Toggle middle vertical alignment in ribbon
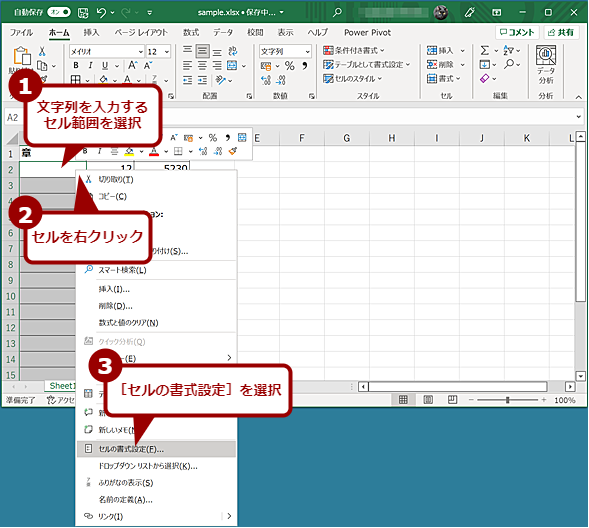 pos(202,51)
